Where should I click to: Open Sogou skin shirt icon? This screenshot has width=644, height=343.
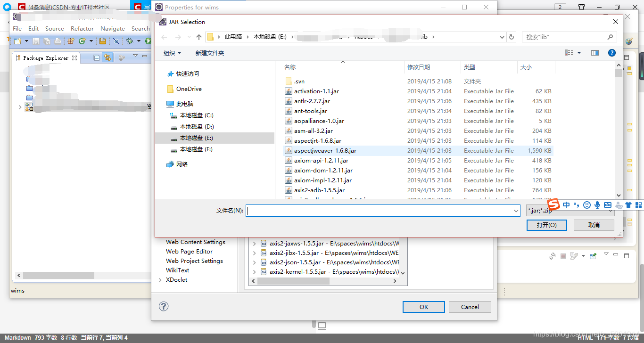(628, 205)
